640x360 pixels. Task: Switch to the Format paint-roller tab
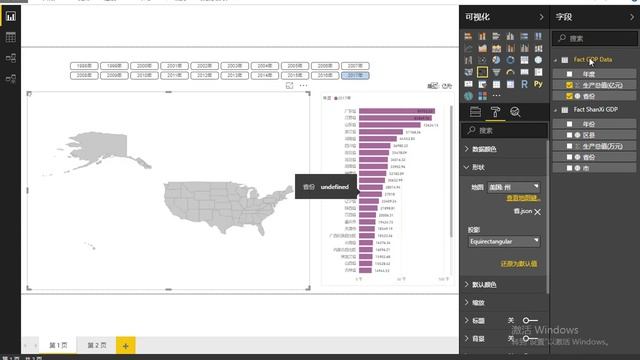click(495, 112)
